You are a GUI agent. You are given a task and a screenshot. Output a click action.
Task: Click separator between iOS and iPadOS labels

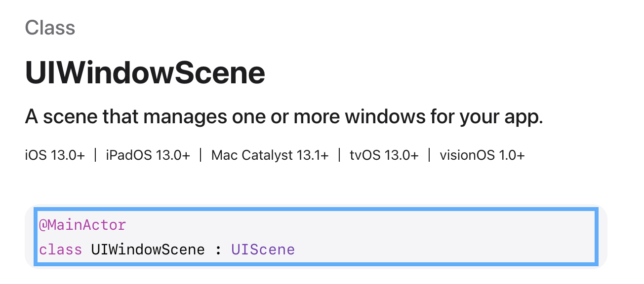pos(95,155)
